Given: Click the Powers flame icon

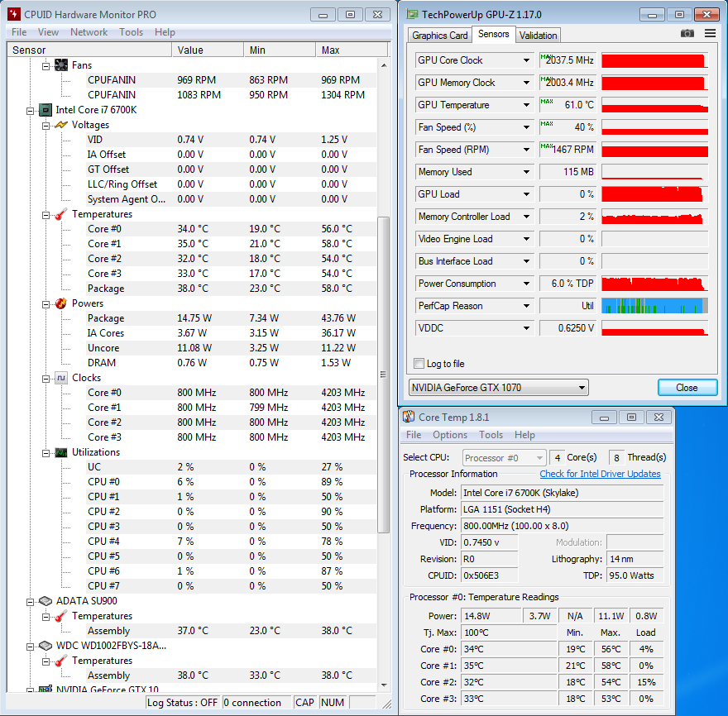Looking at the screenshot, I should [61, 303].
